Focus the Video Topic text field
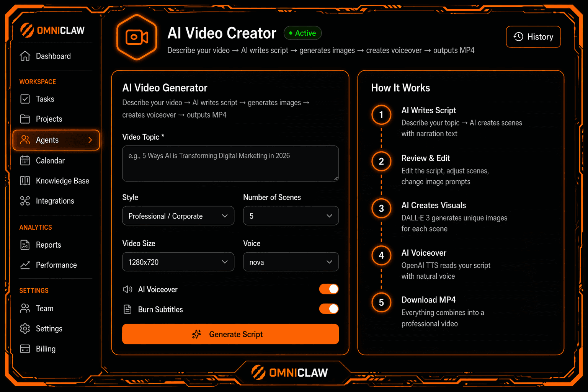Image resolution: width=588 pixels, height=392 pixels. click(x=230, y=163)
